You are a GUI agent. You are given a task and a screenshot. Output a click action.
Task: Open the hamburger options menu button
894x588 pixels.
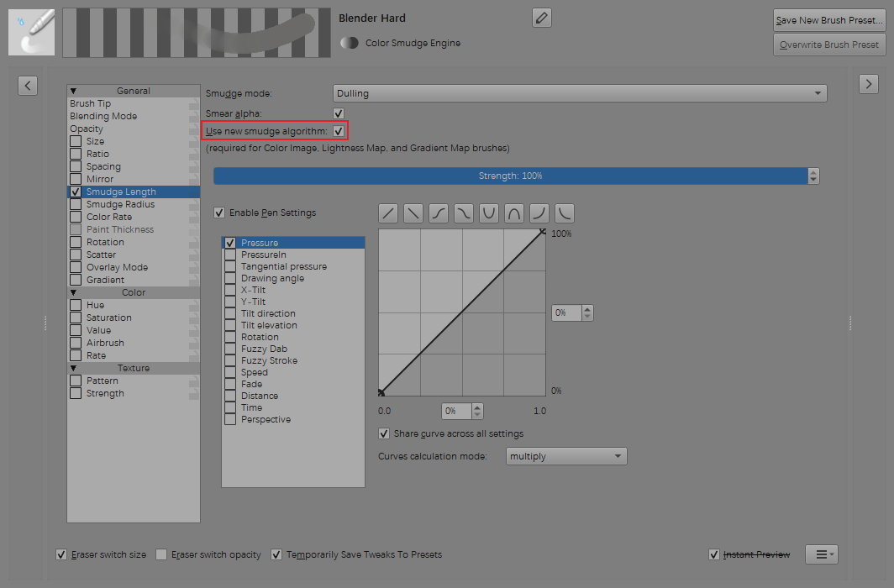click(822, 554)
